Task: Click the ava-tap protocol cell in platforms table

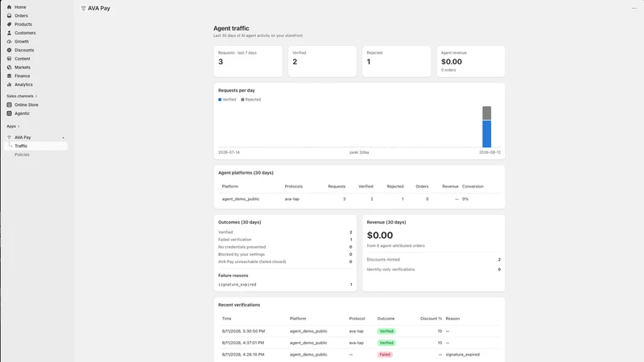Action: coord(292,199)
